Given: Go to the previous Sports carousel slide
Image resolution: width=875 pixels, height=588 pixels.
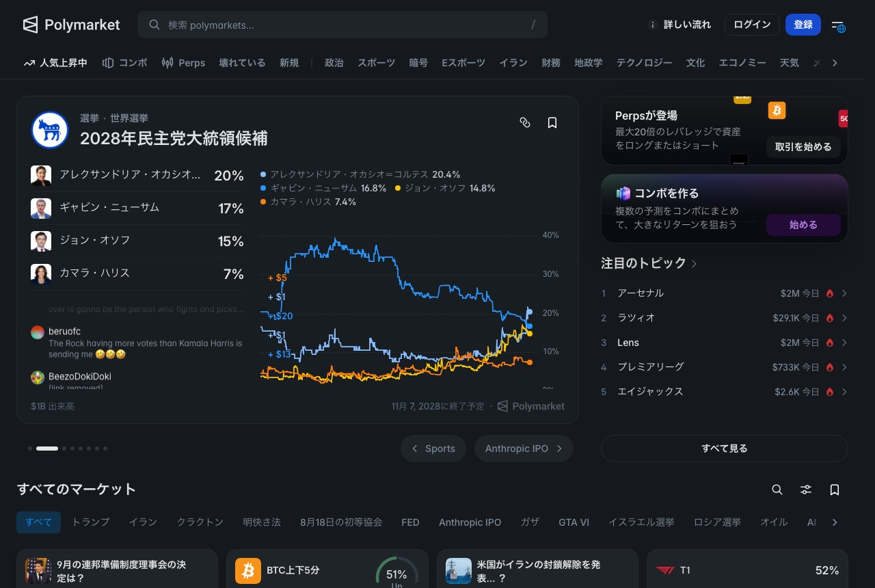Looking at the screenshot, I should point(433,449).
